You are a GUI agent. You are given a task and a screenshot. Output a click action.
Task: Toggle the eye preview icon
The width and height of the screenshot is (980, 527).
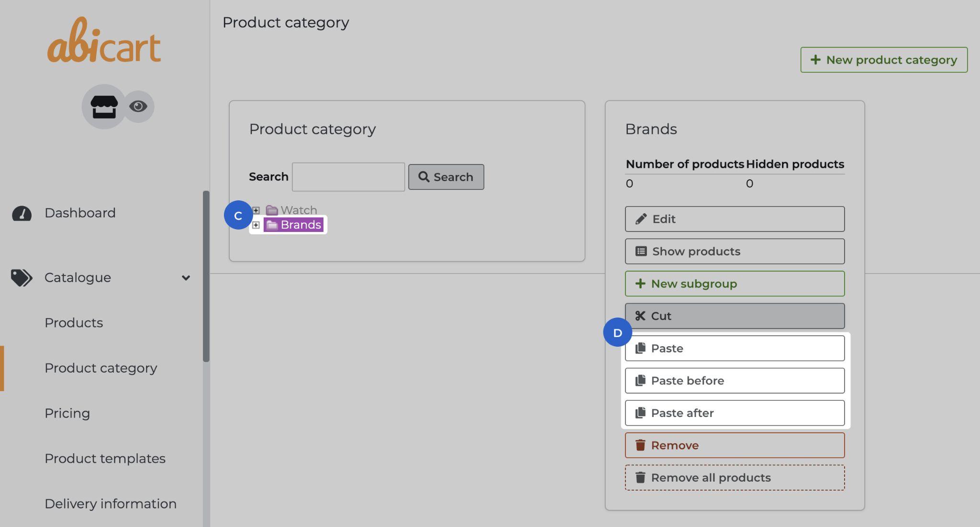(138, 106)
